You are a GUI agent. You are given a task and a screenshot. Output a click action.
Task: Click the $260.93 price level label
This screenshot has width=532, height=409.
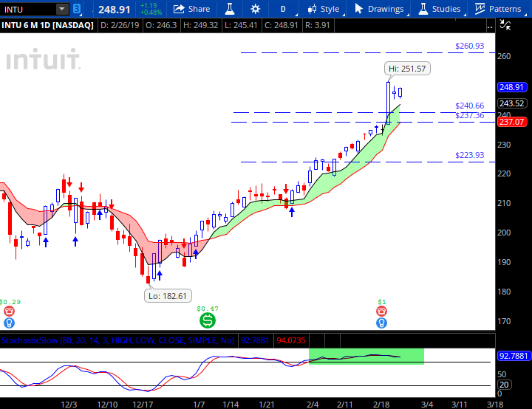point(470,46)
